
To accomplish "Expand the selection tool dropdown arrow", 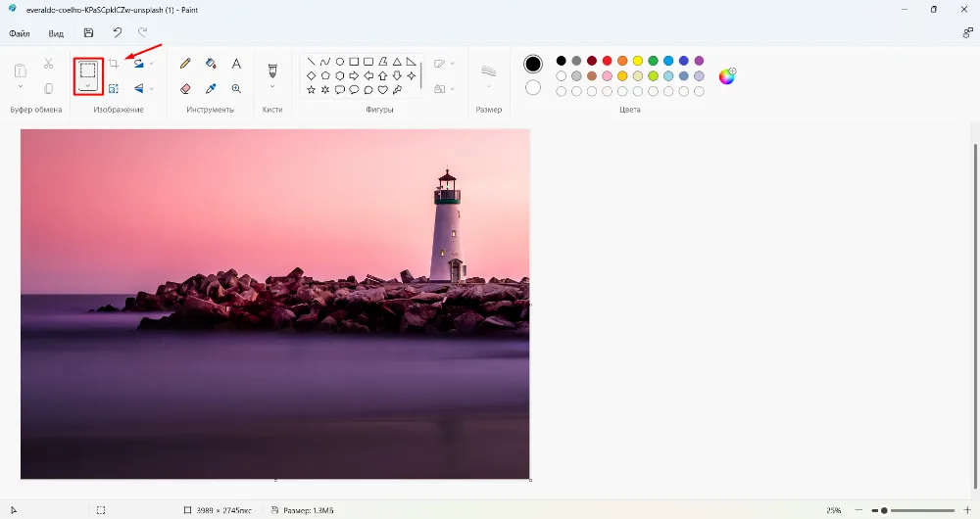I will 88,86.
